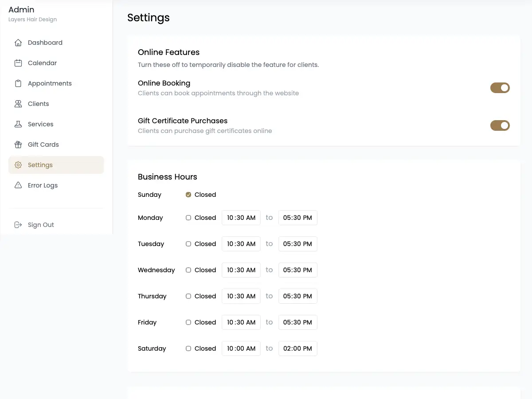The width and height of the screenshot is (532, 399).
Task: Select the Appointments clipboard icon
Action: click(18, 83)
